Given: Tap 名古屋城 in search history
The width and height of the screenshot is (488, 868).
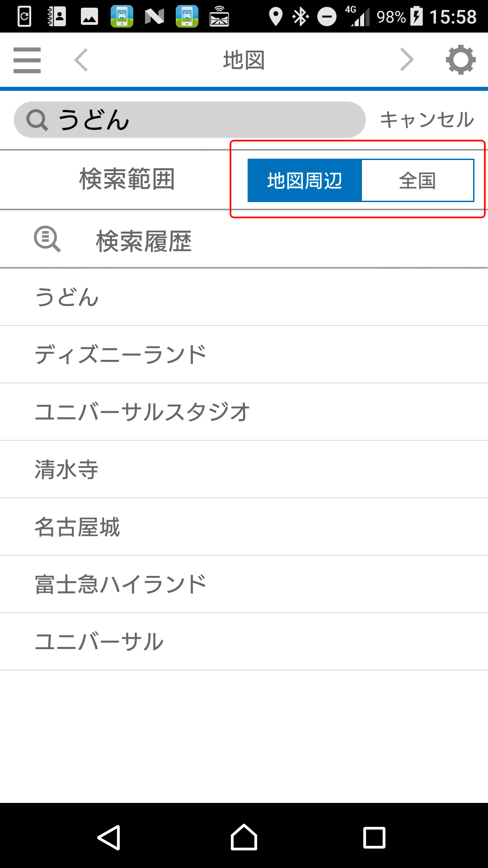Looking at the screenshot, I should tap(244, 527).
